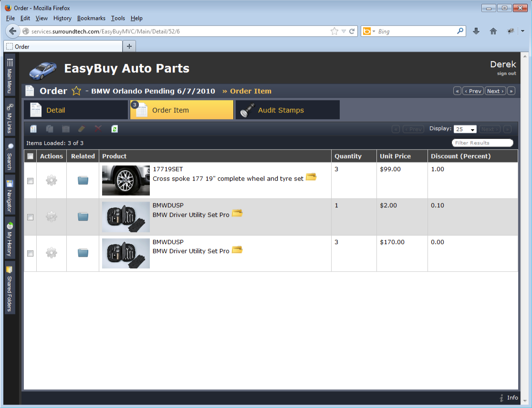Screen dimensions: 532x408
Task: Click the sign out link
Action: [x=507, y=73]
